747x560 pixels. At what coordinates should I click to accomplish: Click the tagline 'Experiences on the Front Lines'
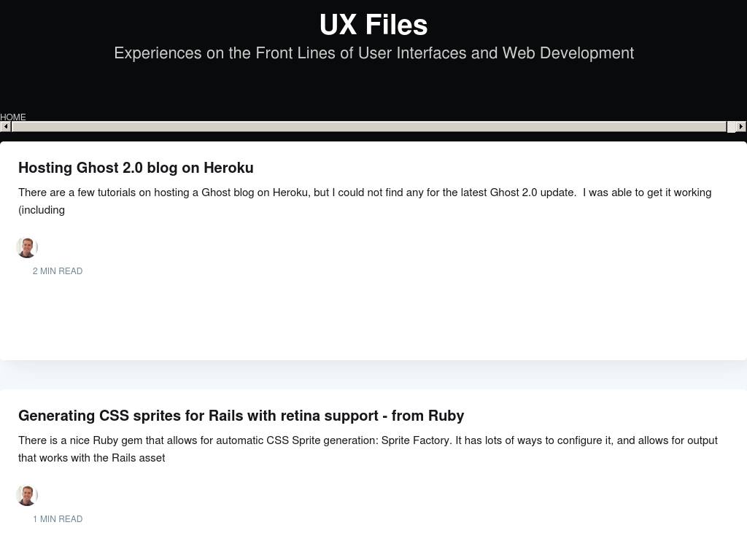pos(374,52)
